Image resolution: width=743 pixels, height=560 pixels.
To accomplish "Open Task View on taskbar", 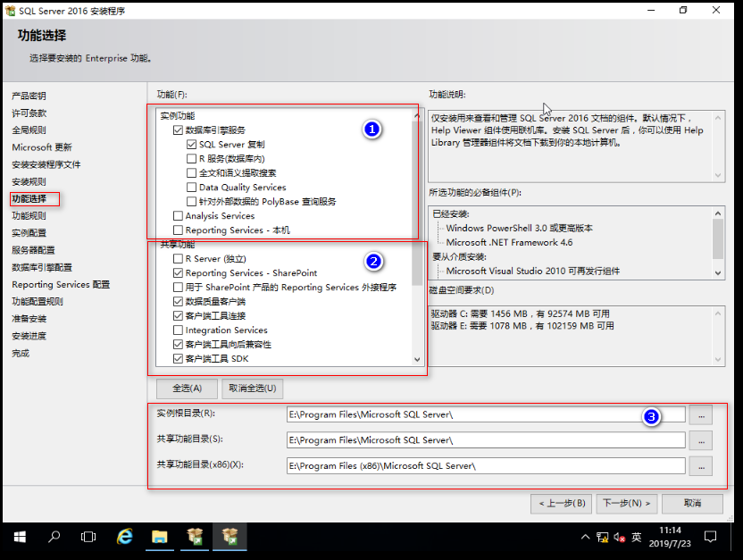I will point(88,537).
